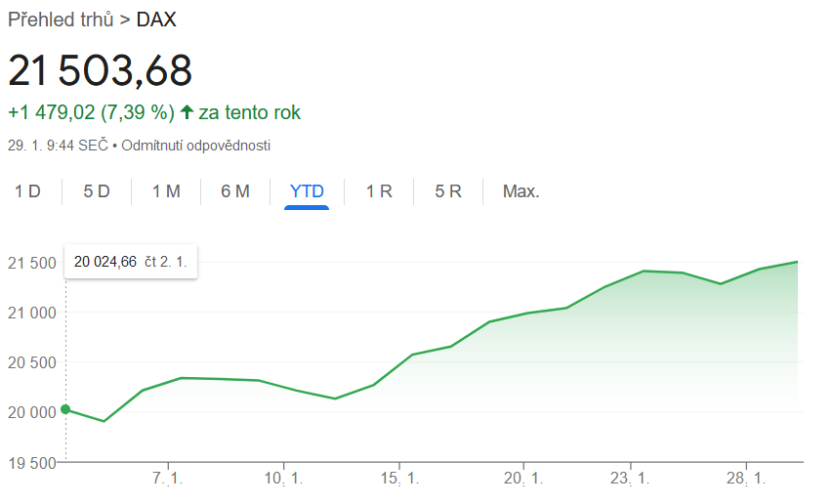833x504 pixels.
Task: Choose the 5 R time range
Action: (x=448, y=191)
